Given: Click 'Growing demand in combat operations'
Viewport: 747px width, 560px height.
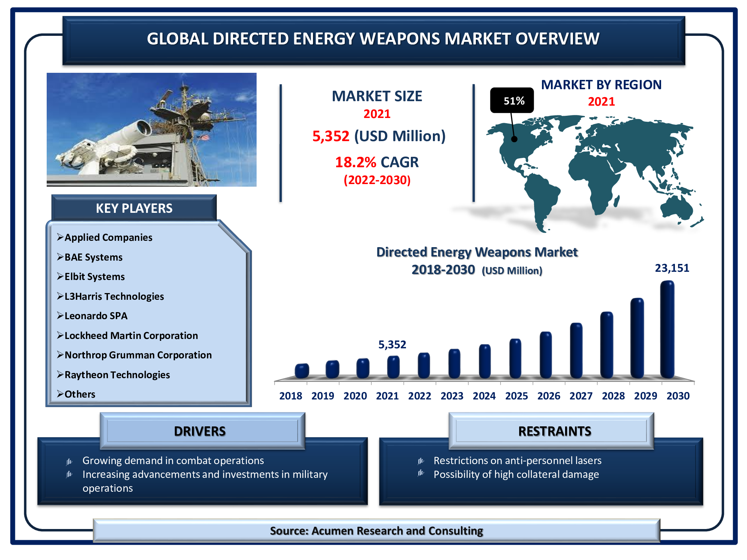Looking at the screenshot, I should (173, 461).
